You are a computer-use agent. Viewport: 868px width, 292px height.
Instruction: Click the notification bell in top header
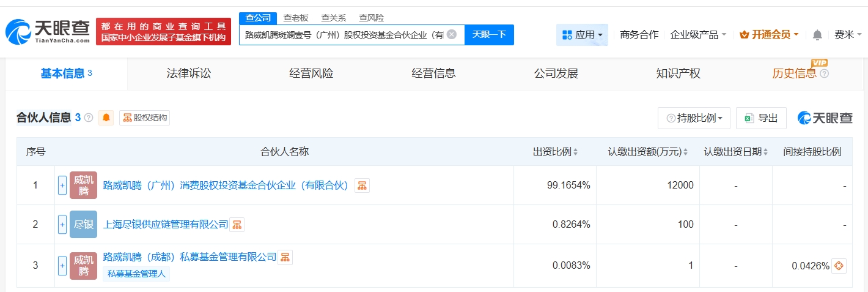point(817,35)
